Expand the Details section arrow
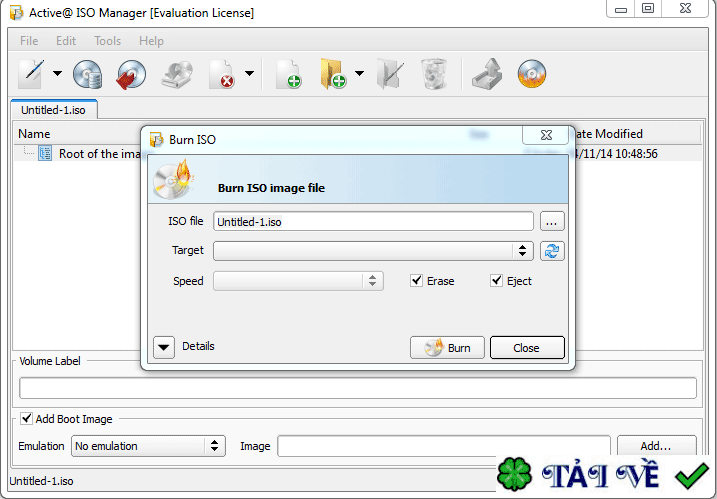Viewport: 717px width, 499px height. coord(164,348)
